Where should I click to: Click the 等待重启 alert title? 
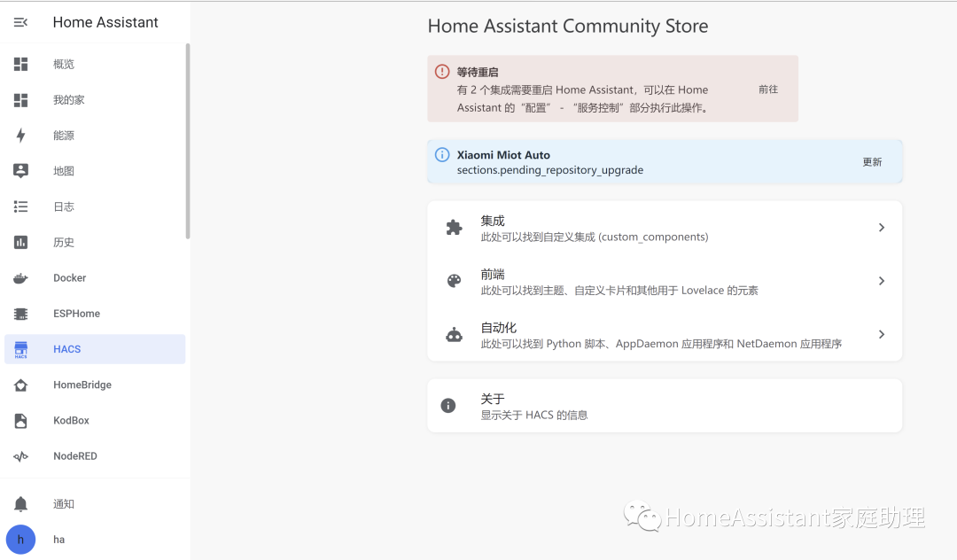[478, 72]
